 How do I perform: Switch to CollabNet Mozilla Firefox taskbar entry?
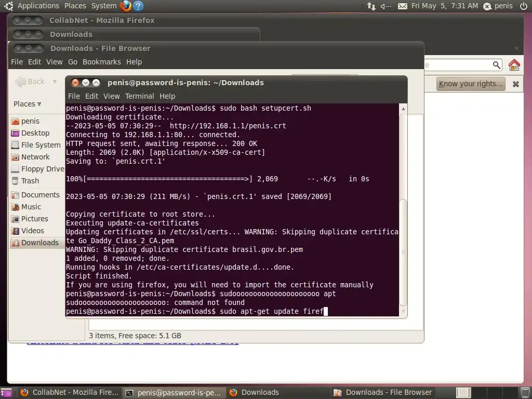point(69,393)
